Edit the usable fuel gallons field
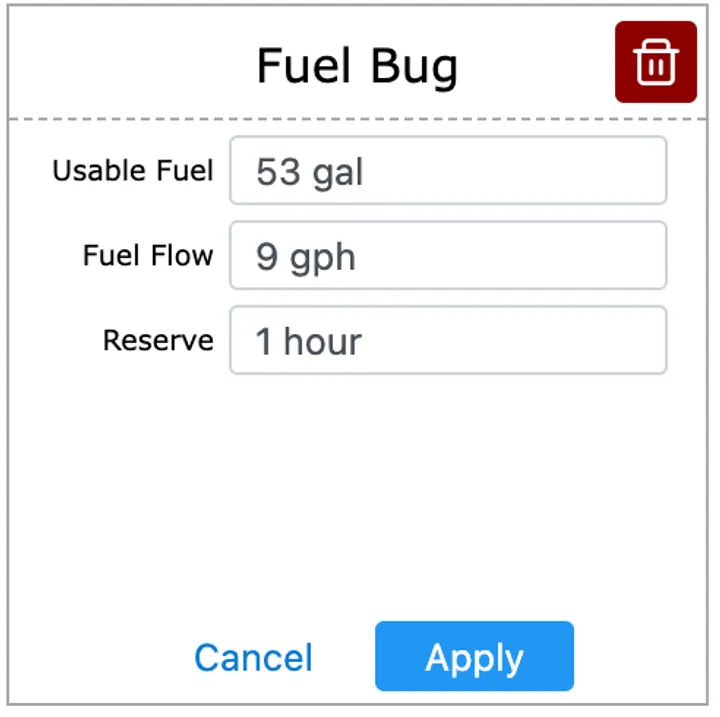 [x=448, y=171]
